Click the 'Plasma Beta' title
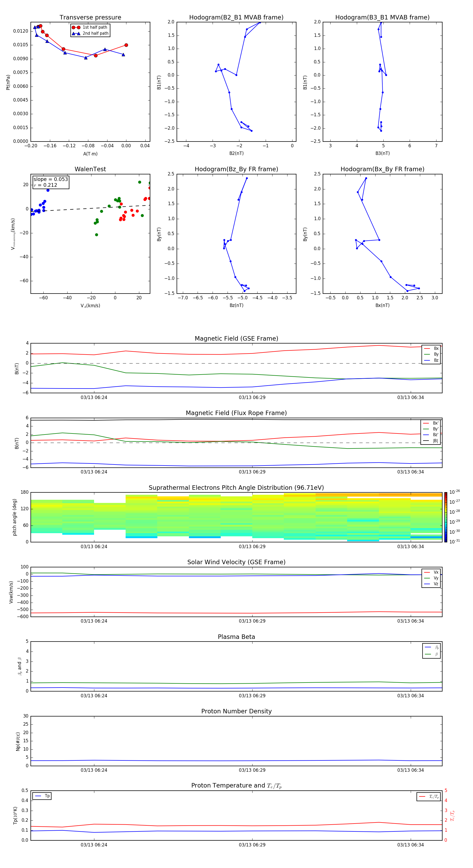The height and width of the screenshot is (868, 473). [x=236, y=637]
